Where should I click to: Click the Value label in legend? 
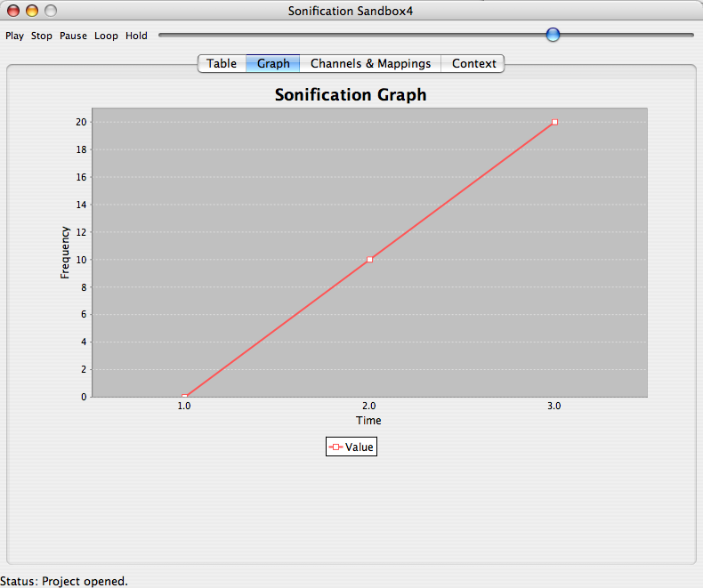(360, 447)
